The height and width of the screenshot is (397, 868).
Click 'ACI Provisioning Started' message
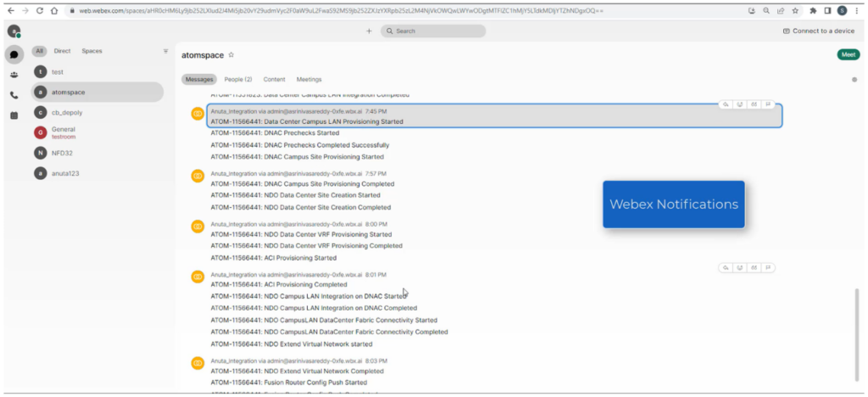click(x=274, y=258)
